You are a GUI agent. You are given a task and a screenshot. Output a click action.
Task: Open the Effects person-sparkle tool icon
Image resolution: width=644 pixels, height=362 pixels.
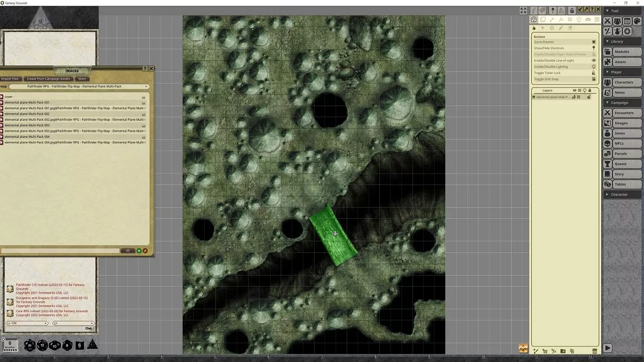click(x=617, y=31)
